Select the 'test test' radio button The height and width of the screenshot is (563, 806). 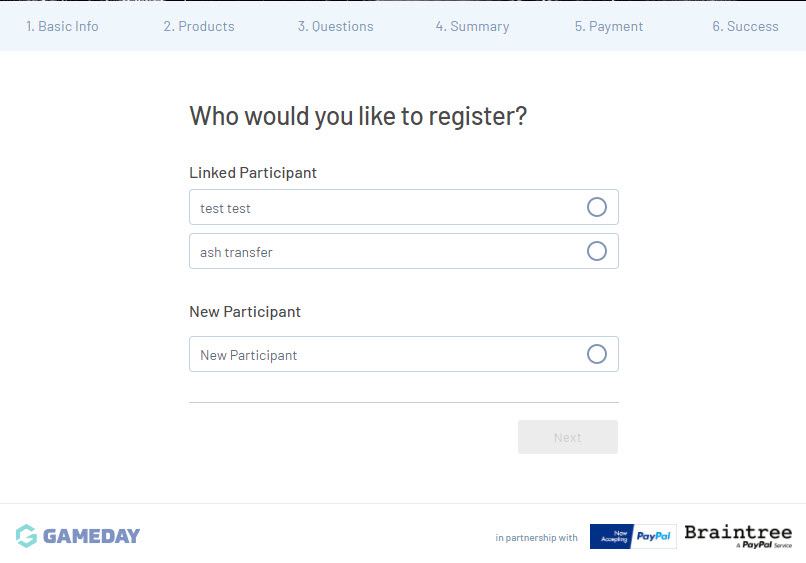coord(597,207)
